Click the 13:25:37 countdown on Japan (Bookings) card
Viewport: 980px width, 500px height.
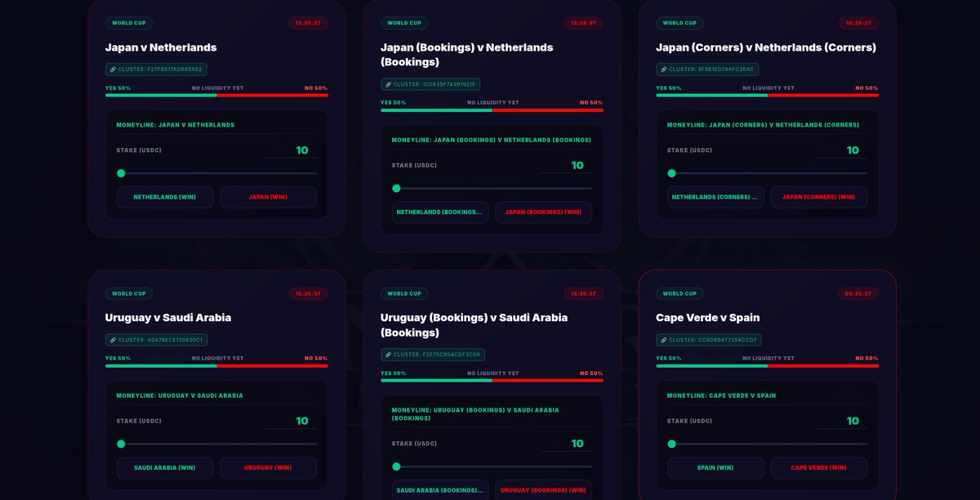pyautogui.click(x=583, y=23)
